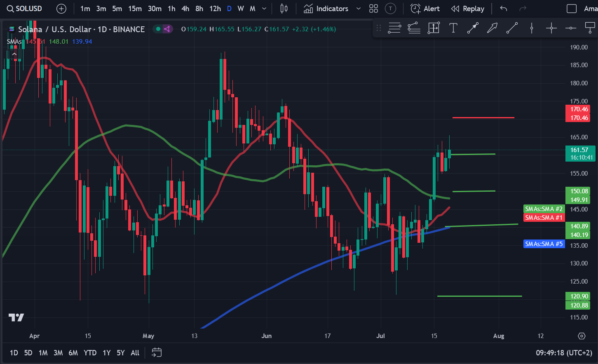The image size is (598, 364).
Task: Create a new Alert
Action: [x=425, y=8]
